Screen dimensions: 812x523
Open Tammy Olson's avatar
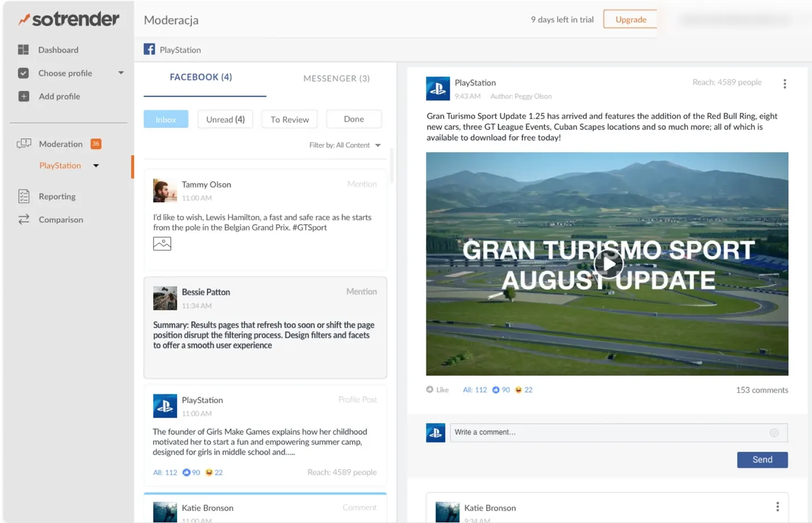click(x=165, y=190)
